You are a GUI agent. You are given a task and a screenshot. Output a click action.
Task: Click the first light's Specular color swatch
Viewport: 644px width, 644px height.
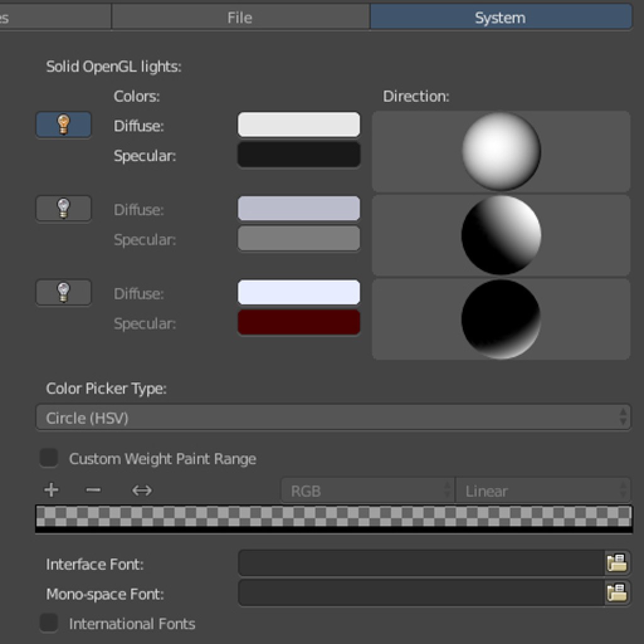[298, 154]
